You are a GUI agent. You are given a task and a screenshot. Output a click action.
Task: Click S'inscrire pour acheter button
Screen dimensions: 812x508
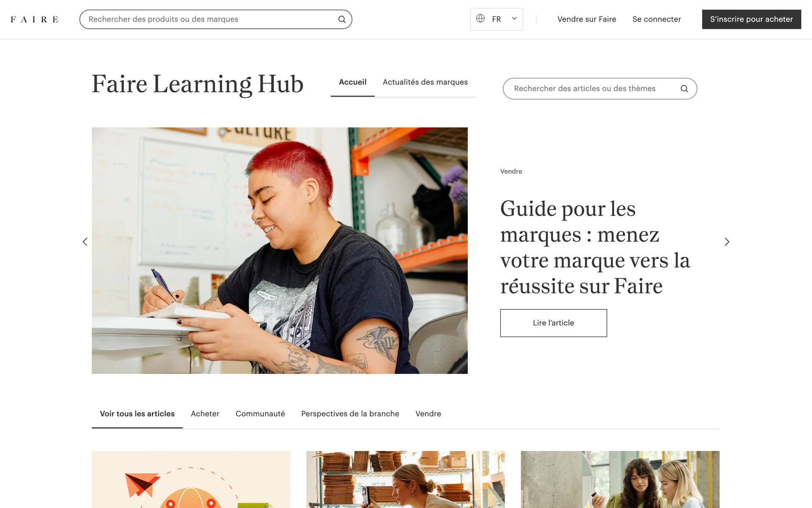click(x=752, y=19)
